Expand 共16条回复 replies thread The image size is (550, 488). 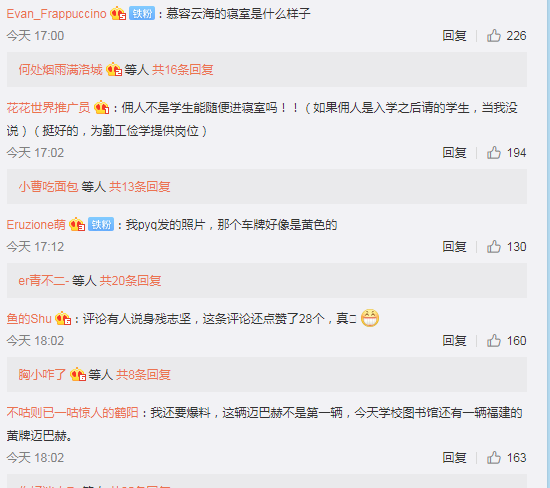pos(182,69)
